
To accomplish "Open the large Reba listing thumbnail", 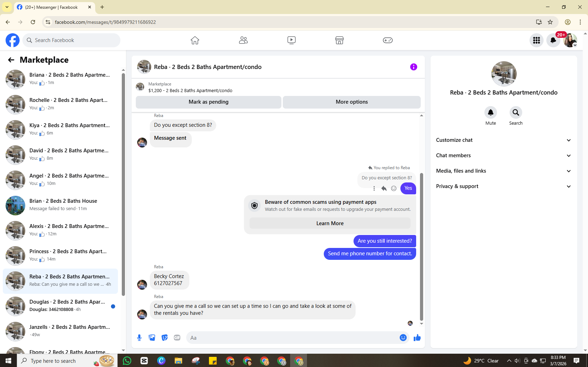I will [504, 74].
